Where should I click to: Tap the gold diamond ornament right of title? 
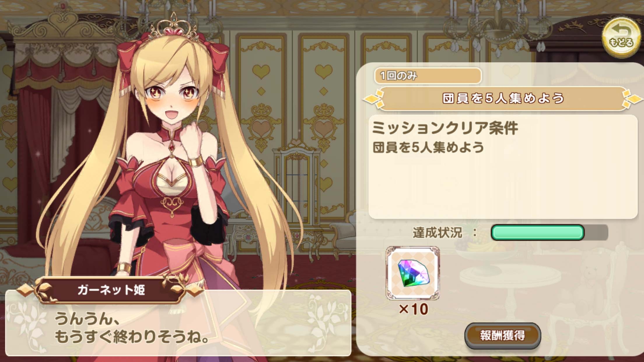coord(632,99)
